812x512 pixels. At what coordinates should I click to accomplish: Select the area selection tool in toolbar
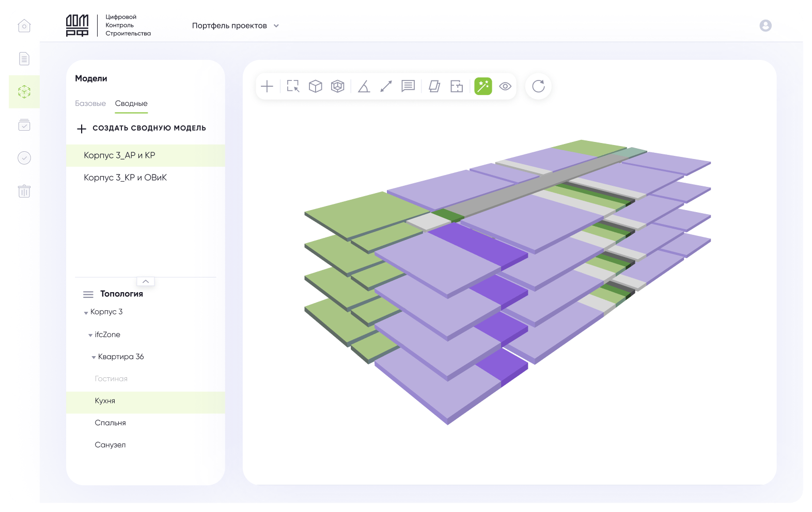(x=293, y=86)
